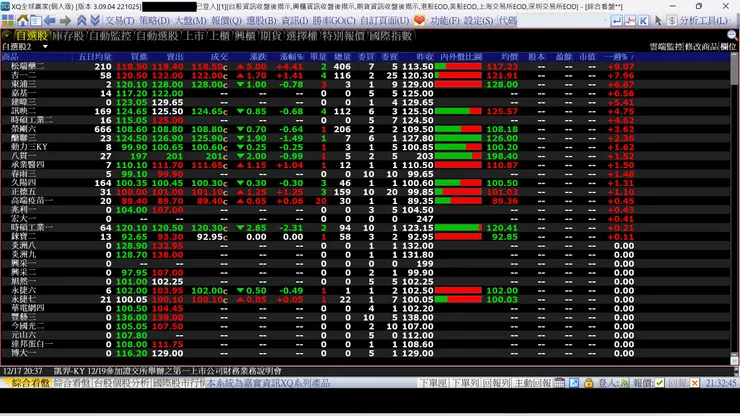Click the four-color grid workspace icon

pos(8,21)
